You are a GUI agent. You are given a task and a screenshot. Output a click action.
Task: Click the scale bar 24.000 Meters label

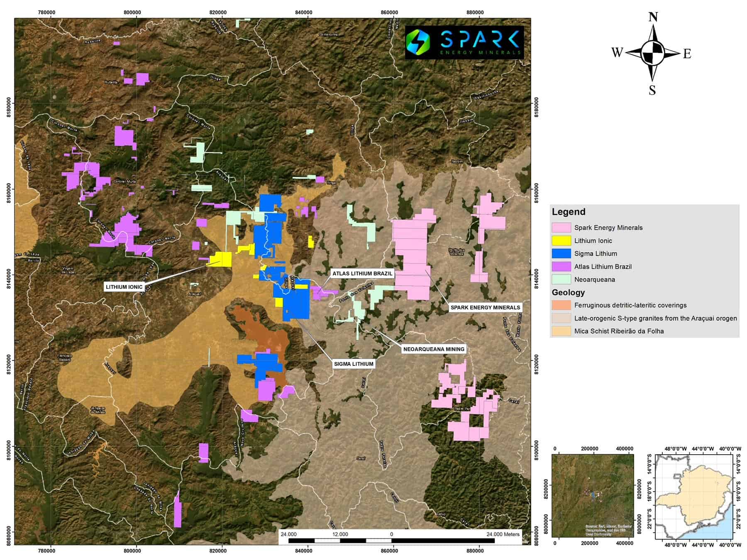pyautogui.click(x=503, y=534)
